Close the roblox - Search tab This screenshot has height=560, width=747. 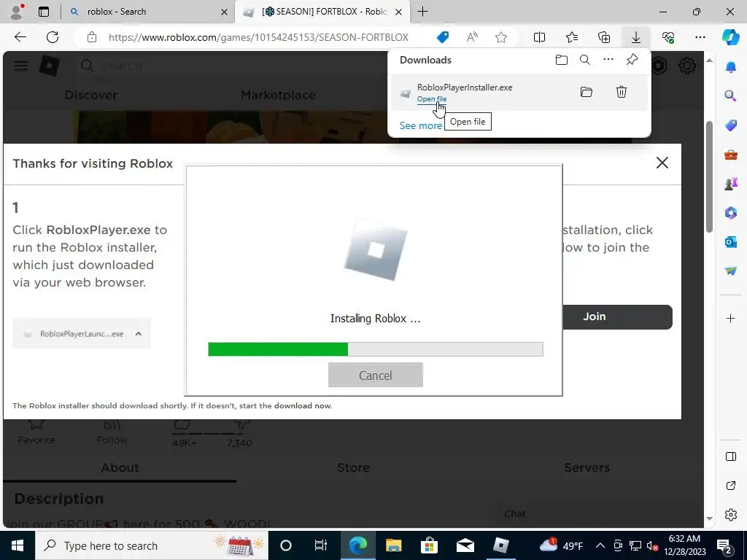pos(224,12)
